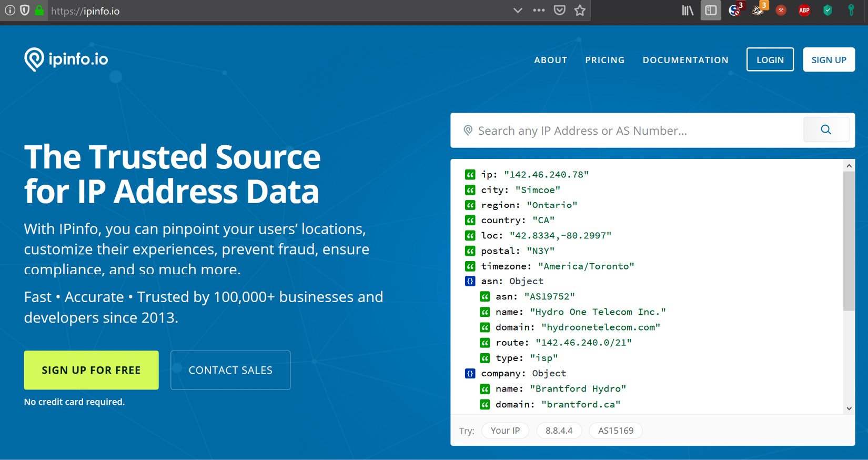The height and width of the screenshot is (460, 868).
Task: Click the green padlock security icon
Action: click(x=39, y=11)
